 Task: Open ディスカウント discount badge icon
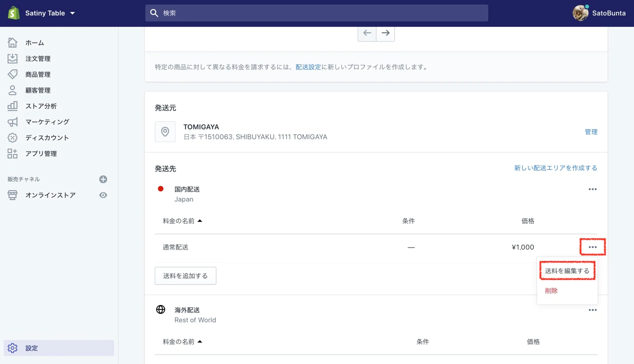pyautogui.click(x=12, y=138)
